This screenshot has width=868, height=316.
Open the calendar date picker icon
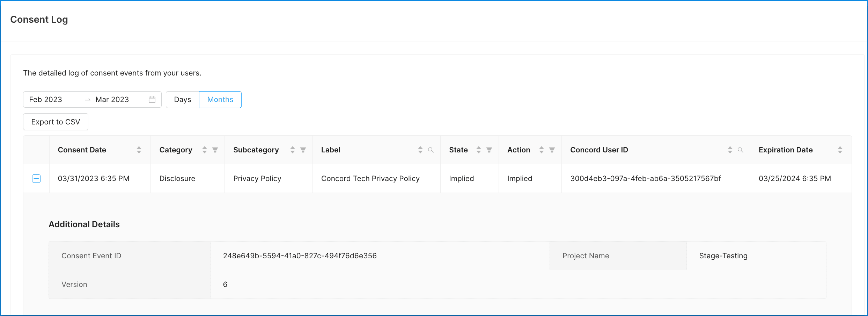[x=152, y=100]
